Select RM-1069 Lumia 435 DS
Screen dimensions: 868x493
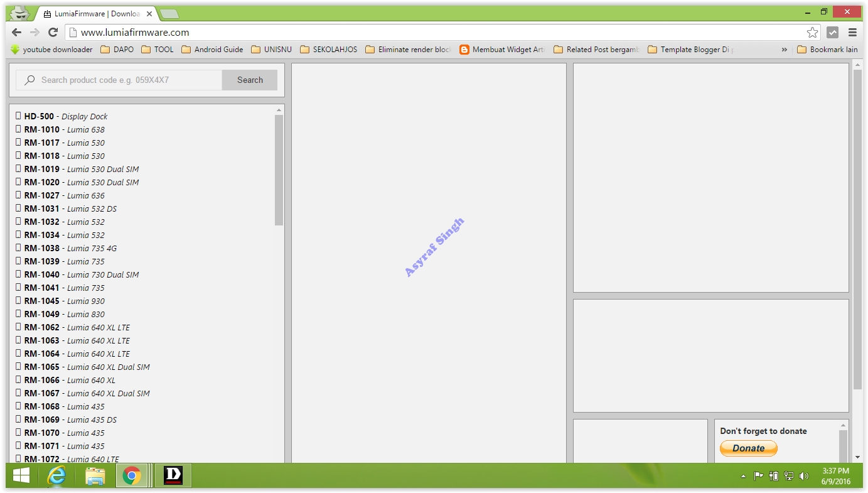[66, 420]
